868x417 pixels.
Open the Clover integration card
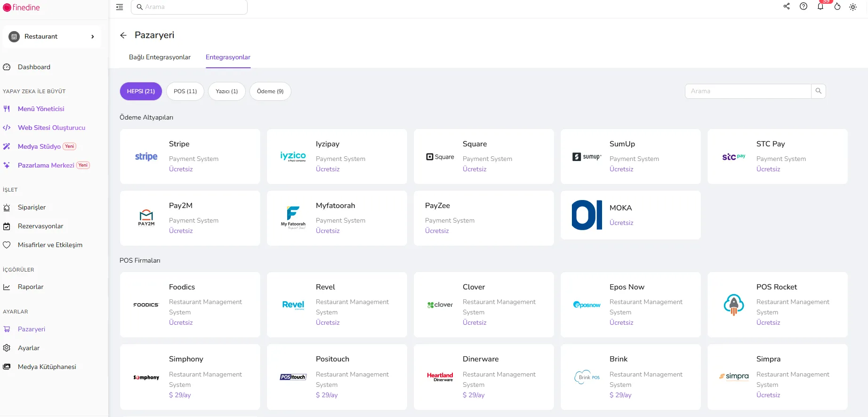pos(484,305)
